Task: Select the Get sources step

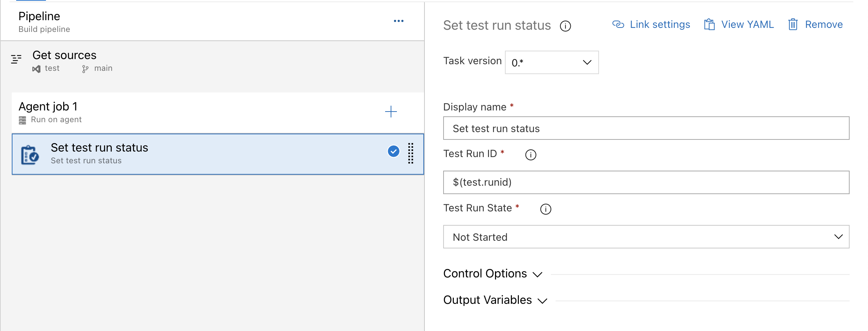Action: 64,55
